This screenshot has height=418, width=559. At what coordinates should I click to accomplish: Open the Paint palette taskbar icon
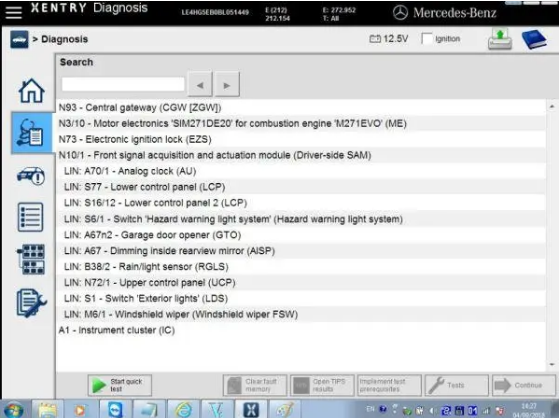point(284,410)
